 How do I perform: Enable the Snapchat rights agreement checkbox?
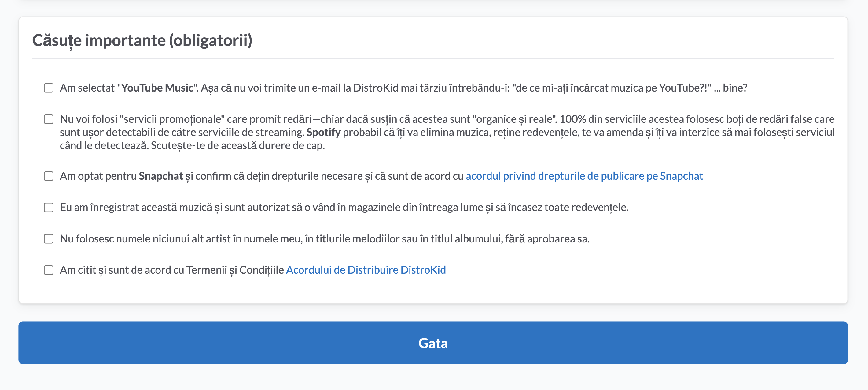(x=49, y=176)
